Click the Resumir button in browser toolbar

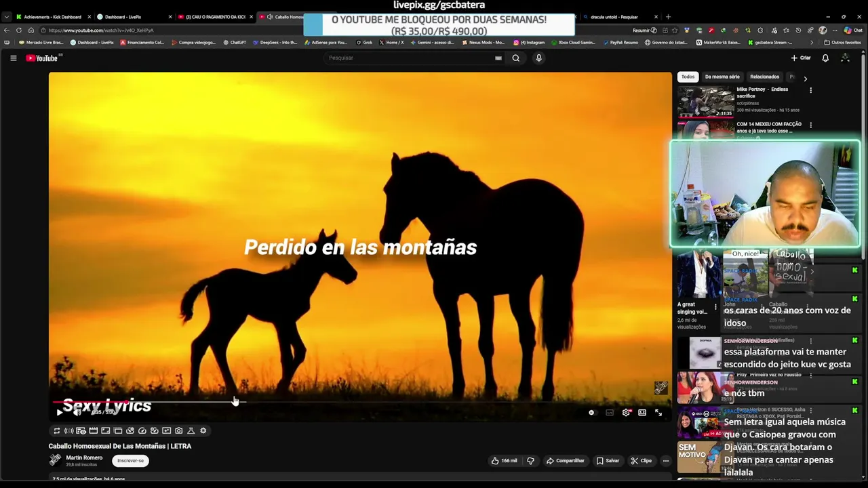click(644, 30)
